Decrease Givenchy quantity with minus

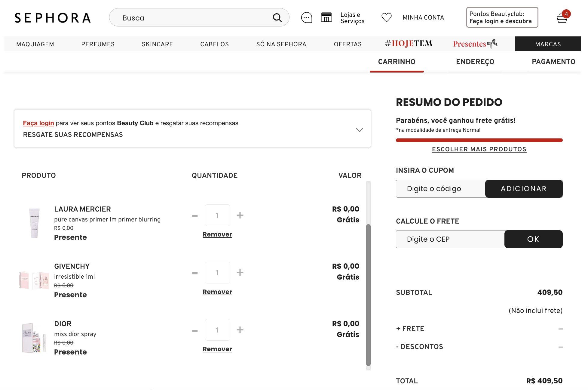(195, 273)
